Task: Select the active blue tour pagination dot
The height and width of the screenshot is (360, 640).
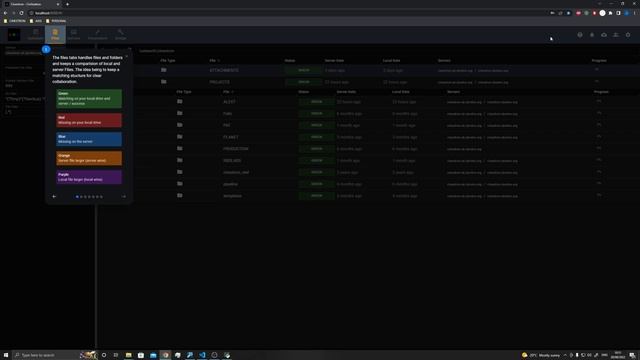Action: coord(77,197)
